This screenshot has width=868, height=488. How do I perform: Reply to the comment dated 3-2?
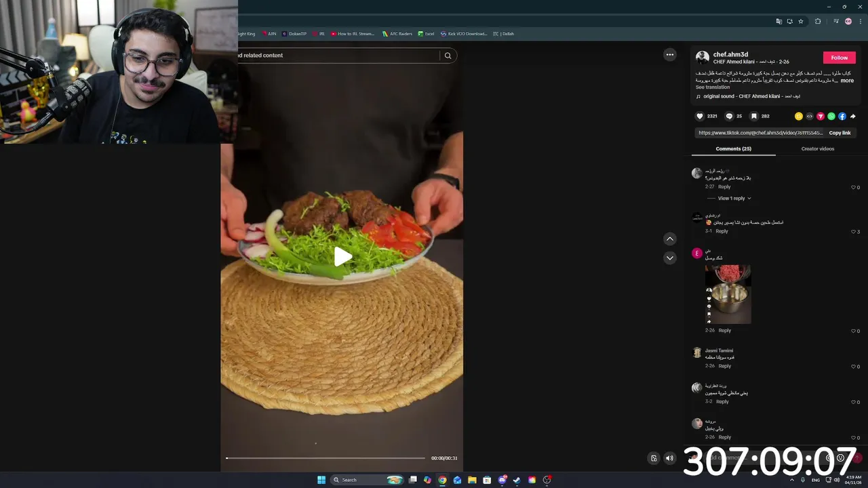[x=722, y=401]
